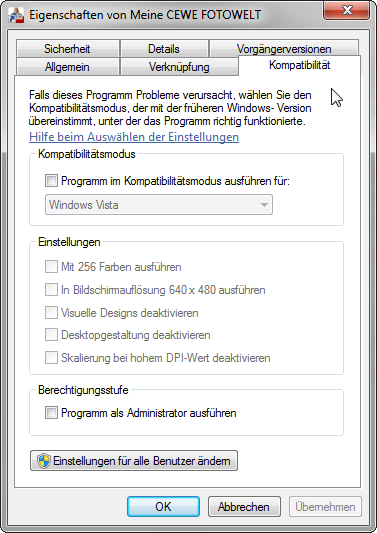Open Hilfe beim Auswählen der Einstellungen link

(x=134, y=137)
